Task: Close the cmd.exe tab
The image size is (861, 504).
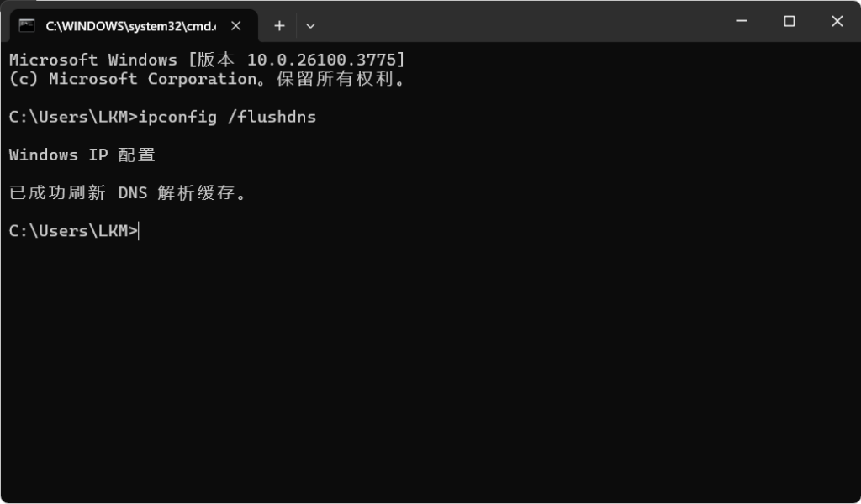Action: [236, 25]
